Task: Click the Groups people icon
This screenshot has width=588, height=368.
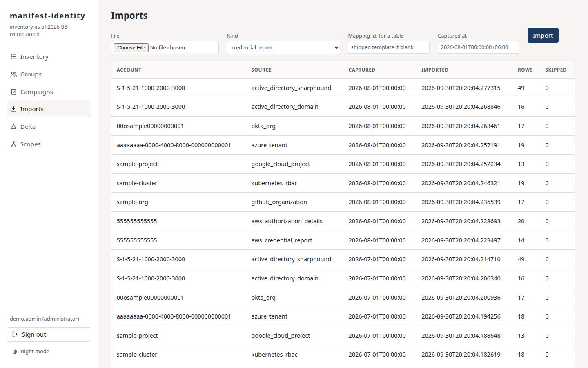Action: 13,74
